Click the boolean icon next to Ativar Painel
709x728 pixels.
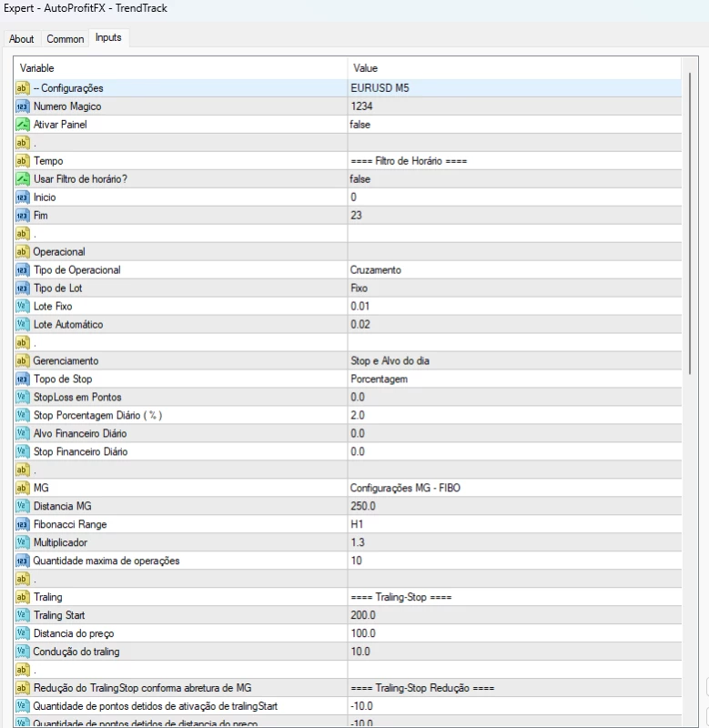[x=23, y=125]
